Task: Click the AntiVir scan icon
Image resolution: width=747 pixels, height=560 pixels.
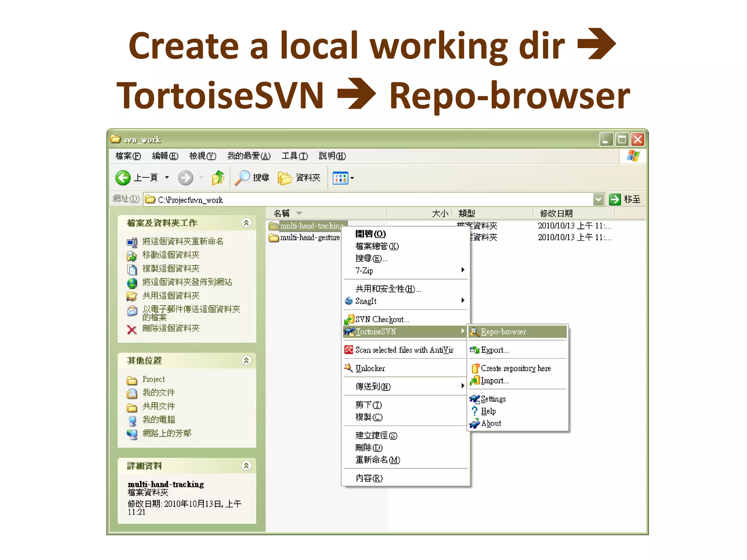Action: tap(349, 350)
